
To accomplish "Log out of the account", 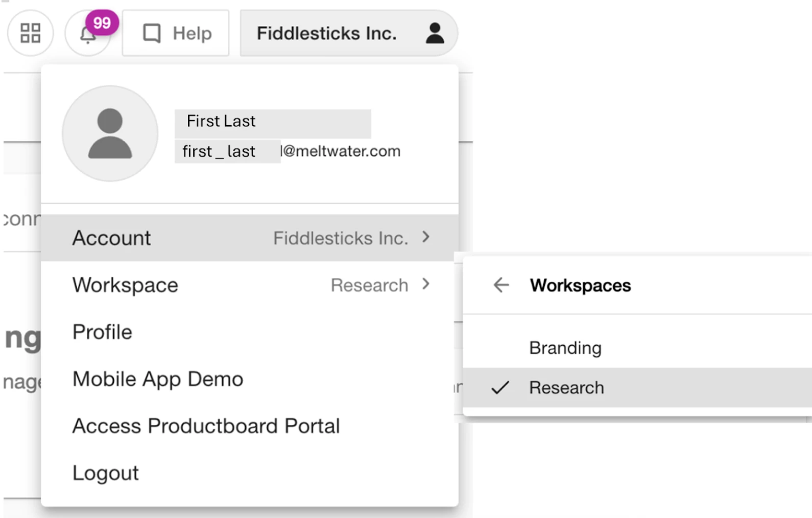I will pyautogui.click(x=106, y=473).
